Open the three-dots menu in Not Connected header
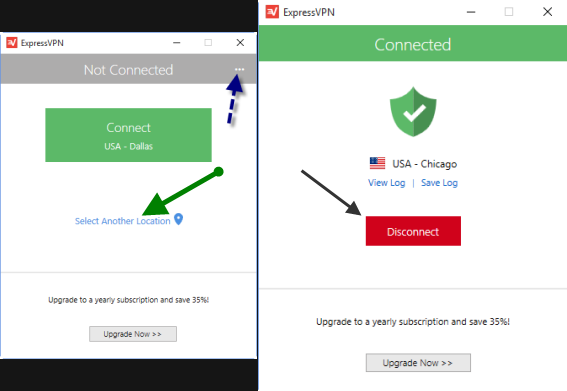 [x=239, y=69]
